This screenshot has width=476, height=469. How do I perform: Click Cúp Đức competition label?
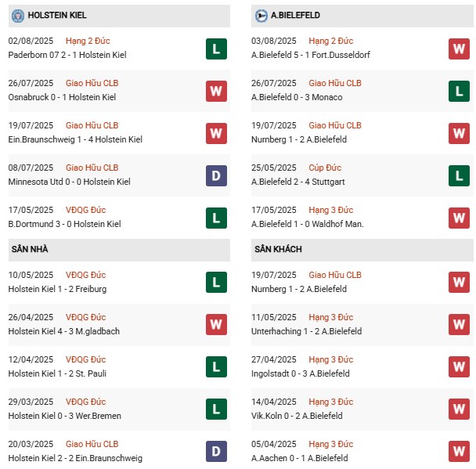click(326, 168)
